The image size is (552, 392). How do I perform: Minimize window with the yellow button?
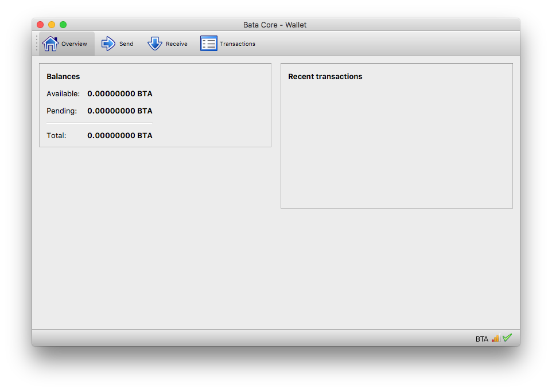52,25
